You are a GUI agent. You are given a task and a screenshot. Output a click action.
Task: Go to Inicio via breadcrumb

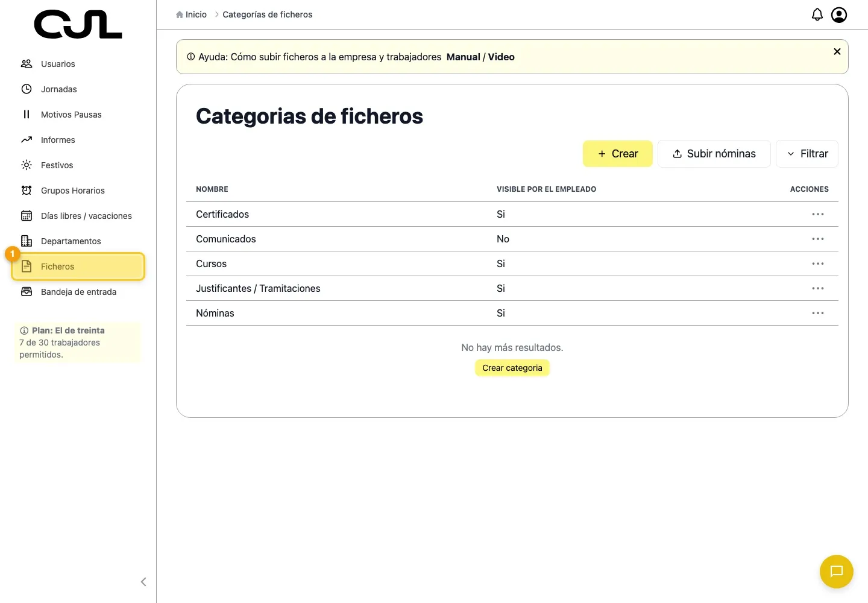coord(191,14)
